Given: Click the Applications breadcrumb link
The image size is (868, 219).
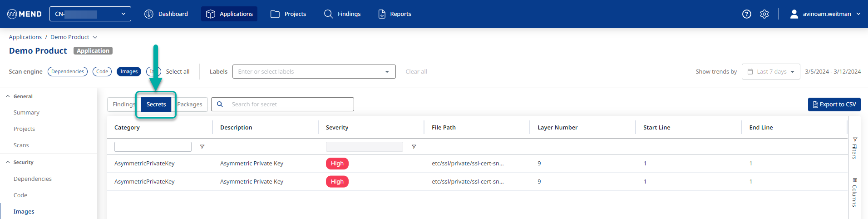Looking at the screenshot, I should (x=25, y=37).
